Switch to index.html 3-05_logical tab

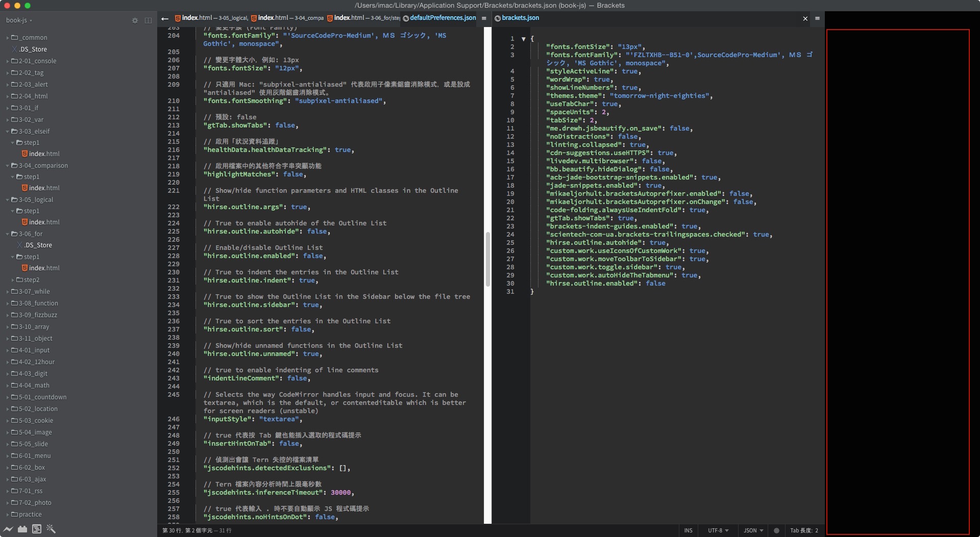click(211, 18)
